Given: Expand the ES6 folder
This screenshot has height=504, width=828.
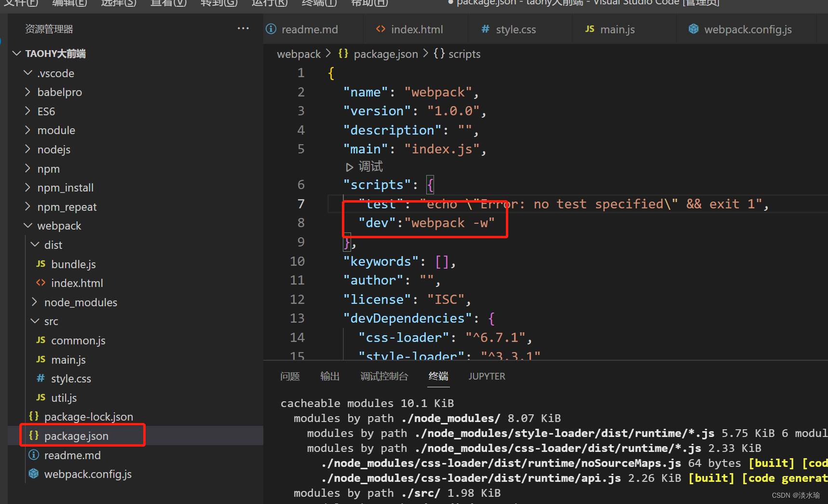Looking at the screenshot, I should (x=28, y=111).
